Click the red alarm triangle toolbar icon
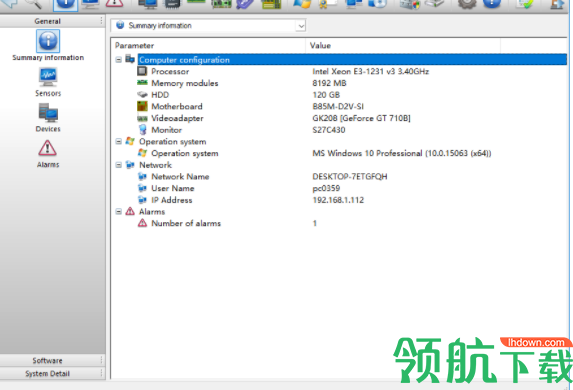The height and width of the screenshot is (390, 573). [114, 4]
